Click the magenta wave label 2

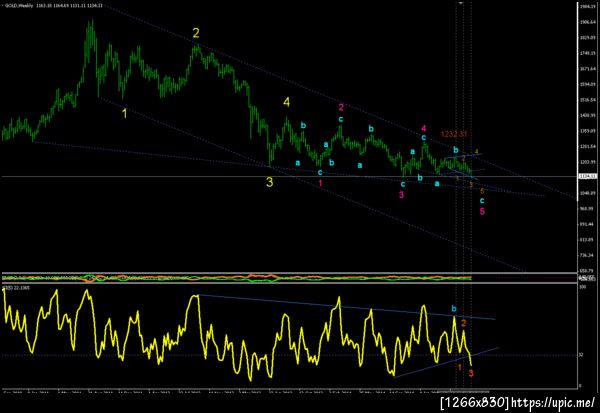341,107
